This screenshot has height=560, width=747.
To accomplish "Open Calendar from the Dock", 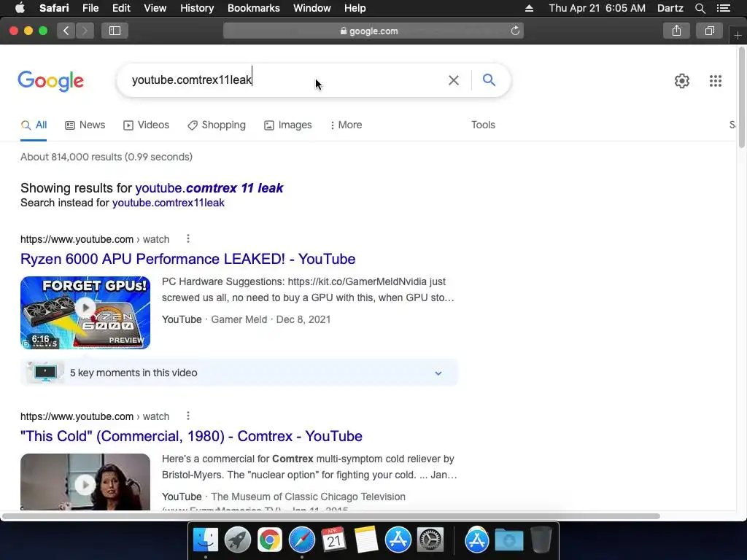I will (333, 540).
